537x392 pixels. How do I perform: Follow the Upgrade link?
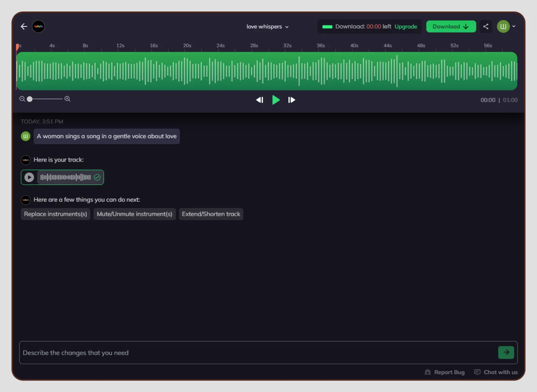pyautogui.click(x=406, y=26)
